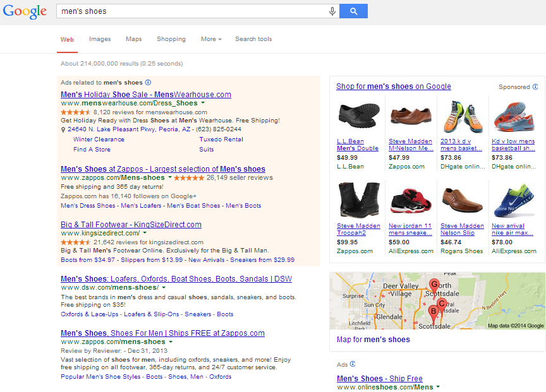Open the Tuxedo Rental sitelink
The image size is (546, 392).
click(x=221, y=139)
